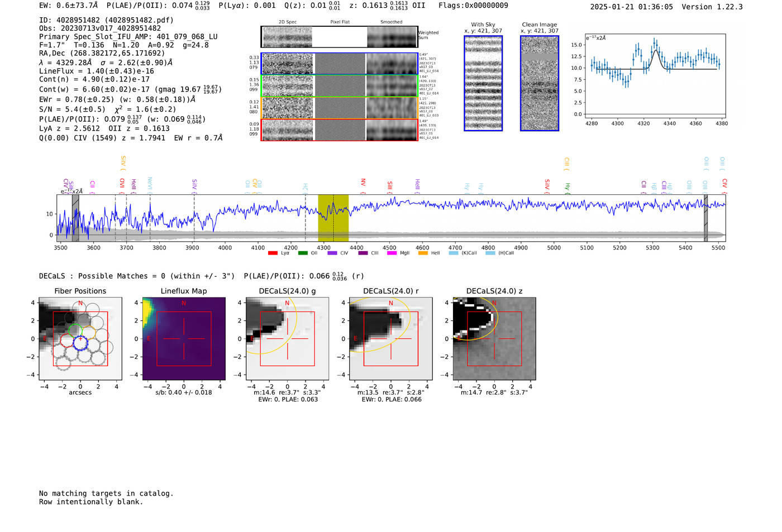Click the orange HeII legend swatch
This screenshot has width=782, height=532.
[x=423, y=253]
